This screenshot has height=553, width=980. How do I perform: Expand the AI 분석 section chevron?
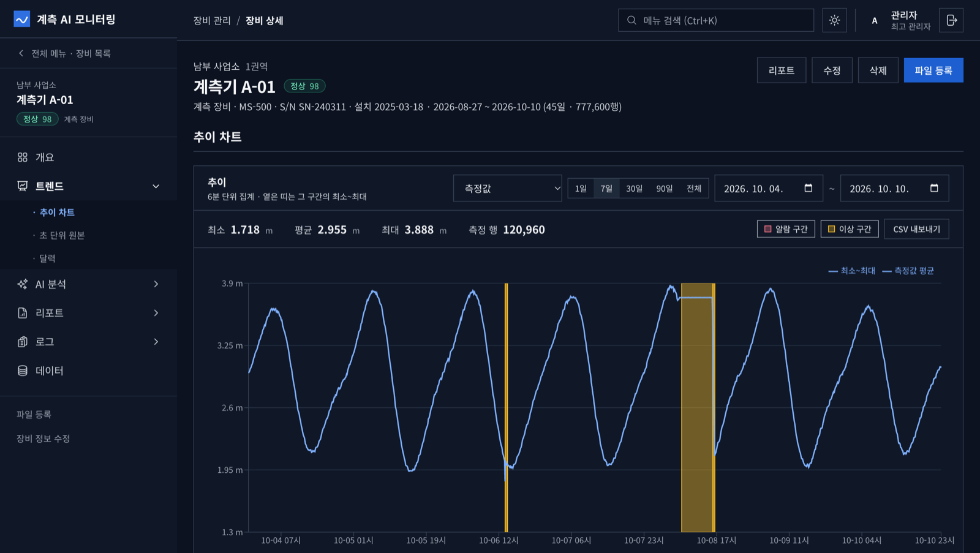156,284
